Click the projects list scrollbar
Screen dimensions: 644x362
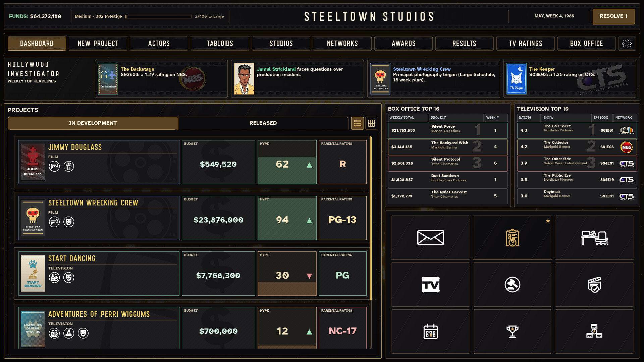tap(371, 218)
